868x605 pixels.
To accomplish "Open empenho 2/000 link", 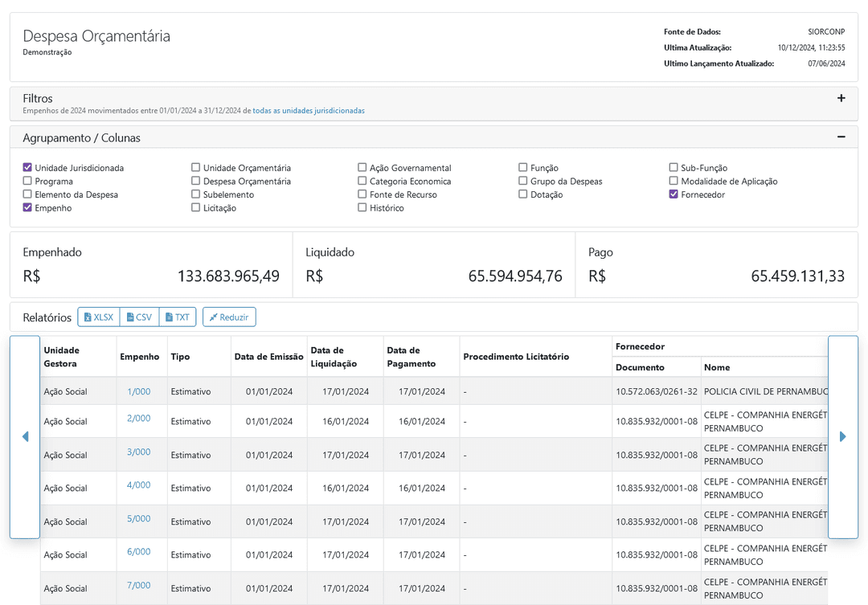I will [138, 418].
